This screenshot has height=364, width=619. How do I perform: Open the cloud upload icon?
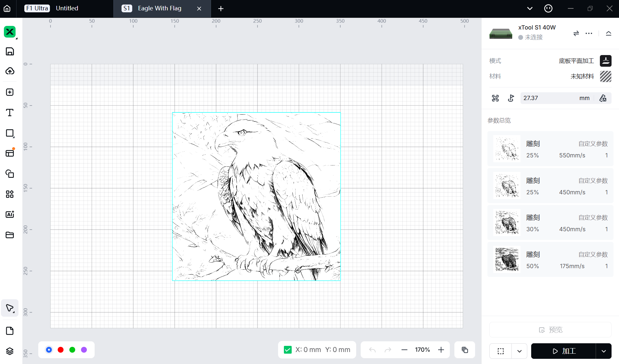10,71
